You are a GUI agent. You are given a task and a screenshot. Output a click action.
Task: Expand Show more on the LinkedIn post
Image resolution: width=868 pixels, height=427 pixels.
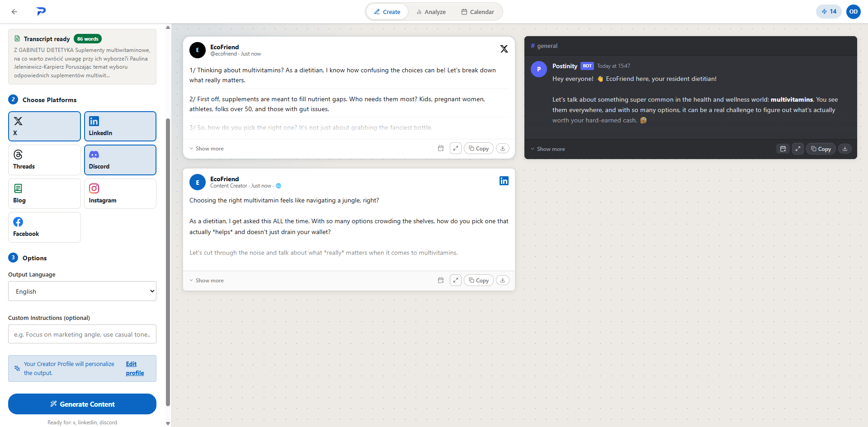pyautogui.click(x=207, y=281)
